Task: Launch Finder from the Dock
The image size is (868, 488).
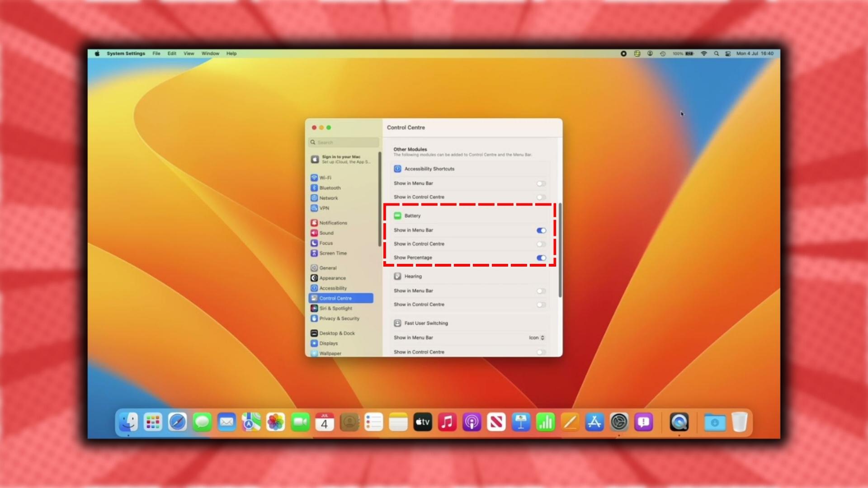Action: click(x=128, y=422)
